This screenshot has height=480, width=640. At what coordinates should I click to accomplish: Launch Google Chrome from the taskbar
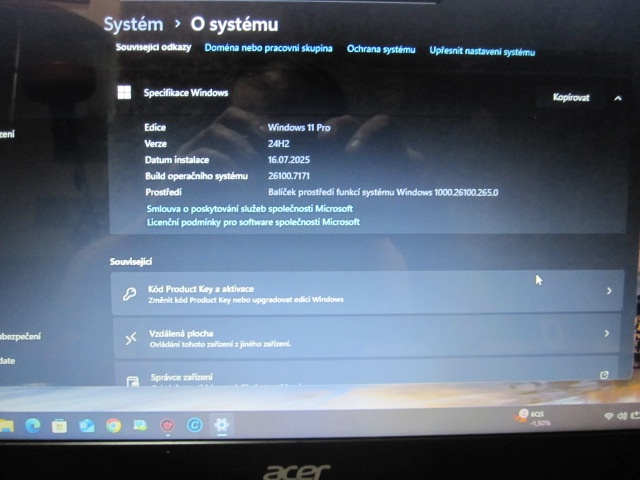pyautogui.click(x=113, y=426)
